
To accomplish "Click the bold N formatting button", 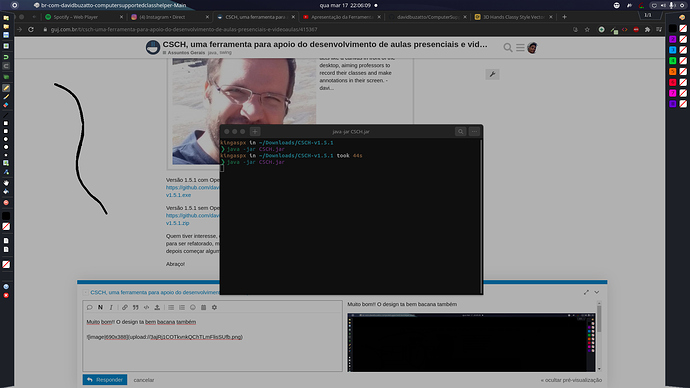I will pos(100,307).
